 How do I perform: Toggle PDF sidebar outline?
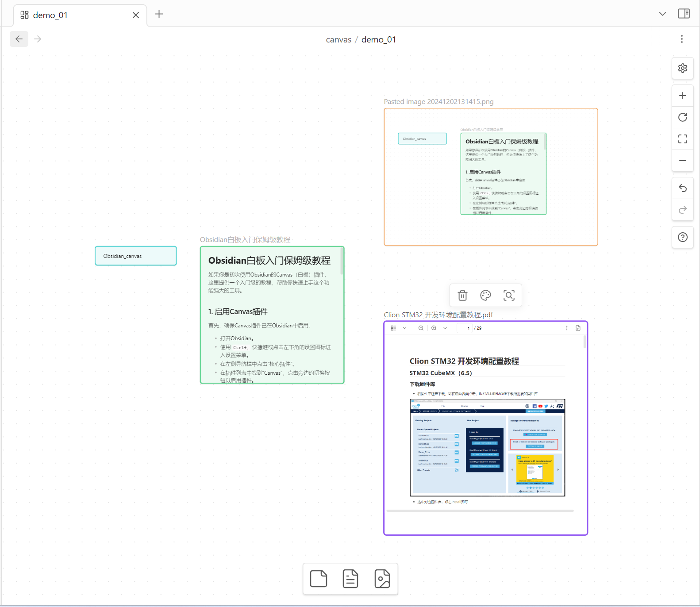click(x=393, y=328)
